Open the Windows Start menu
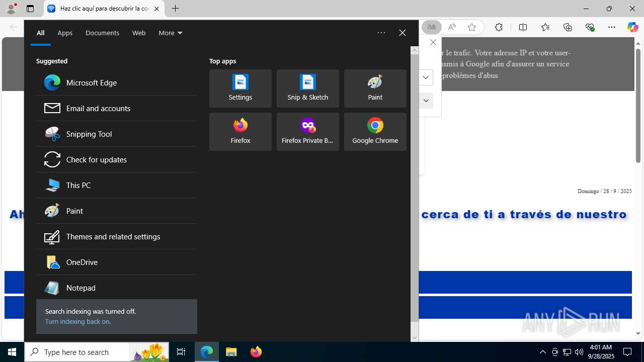Viewport: 644px width, 362px height. (x=12, y=352)
